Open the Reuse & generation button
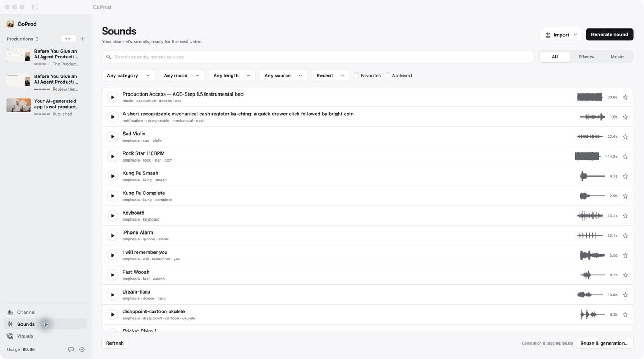This screenshot has height=359, width=644. click(605, 343)
